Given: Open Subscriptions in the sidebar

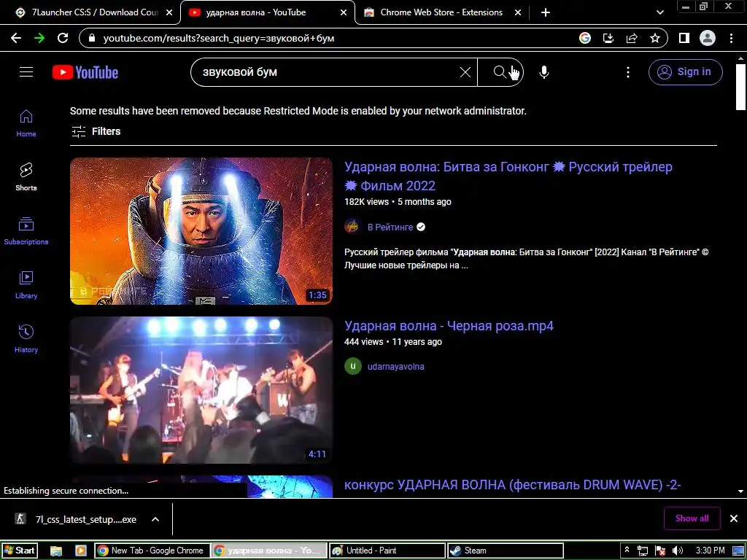Looking at the screenshot, I should 26,231.
